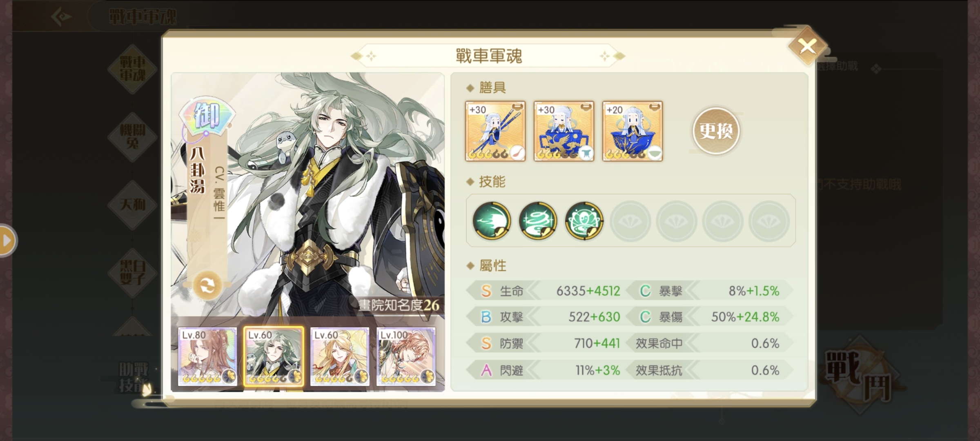This screenshot has height=441, width=980.
Task: Close the 戰車軍魂 detail popup
Action: (807, 46)
